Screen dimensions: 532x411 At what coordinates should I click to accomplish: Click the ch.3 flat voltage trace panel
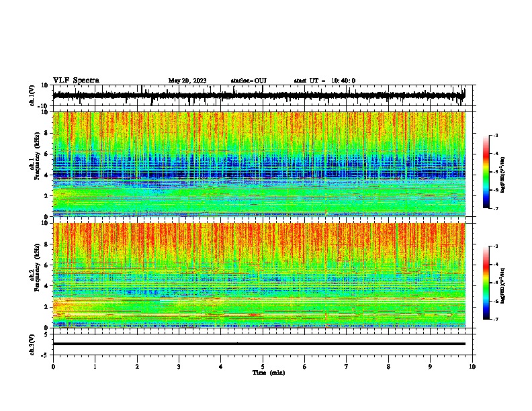263,345
